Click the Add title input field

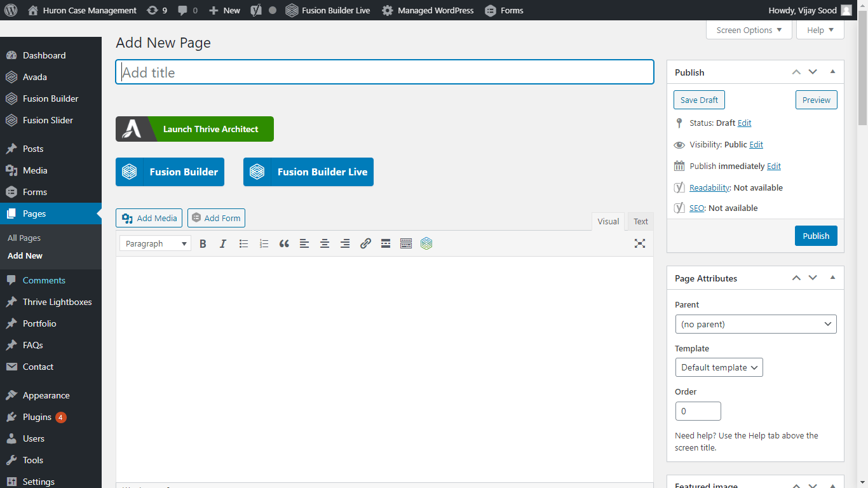coord(384,72)
